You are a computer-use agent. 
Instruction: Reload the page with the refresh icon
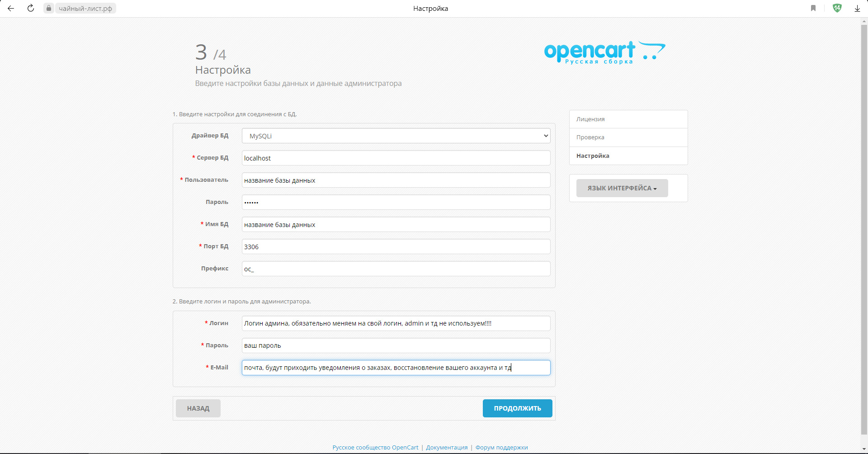(31, 8)
